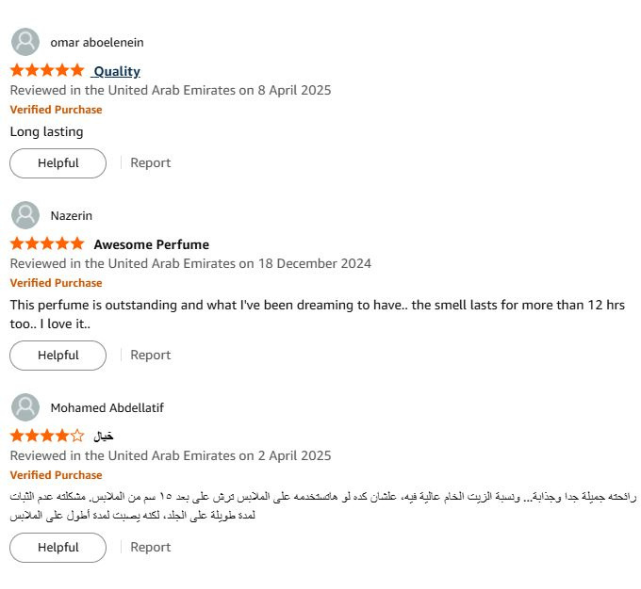The width and height of the screenshot is (641, 589).
Task: Open the Quality review title link
Action: tap(117, 72)
